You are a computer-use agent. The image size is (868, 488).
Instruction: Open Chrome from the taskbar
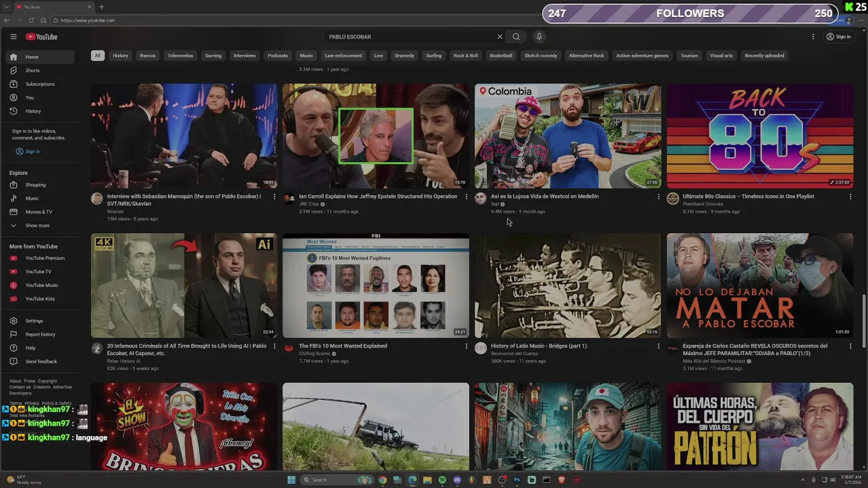[x=382, y=480]
